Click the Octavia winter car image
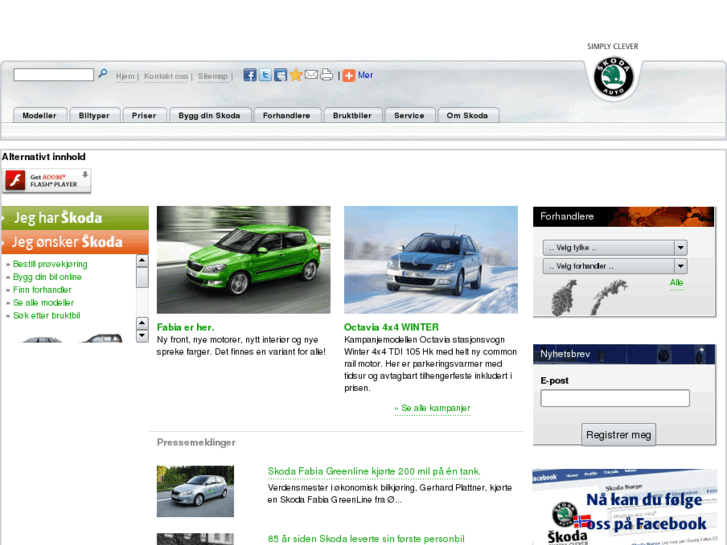 coord(431,260)
